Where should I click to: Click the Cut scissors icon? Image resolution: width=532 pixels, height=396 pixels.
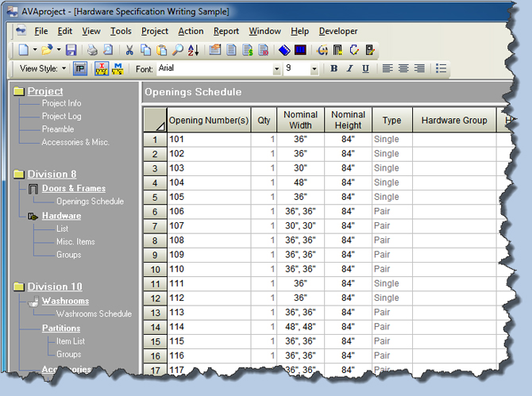(130, 50)
